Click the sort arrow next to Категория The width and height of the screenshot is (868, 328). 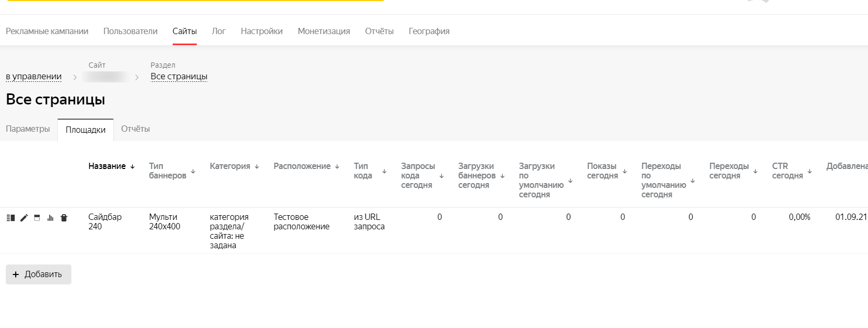(x=257, y=166)
